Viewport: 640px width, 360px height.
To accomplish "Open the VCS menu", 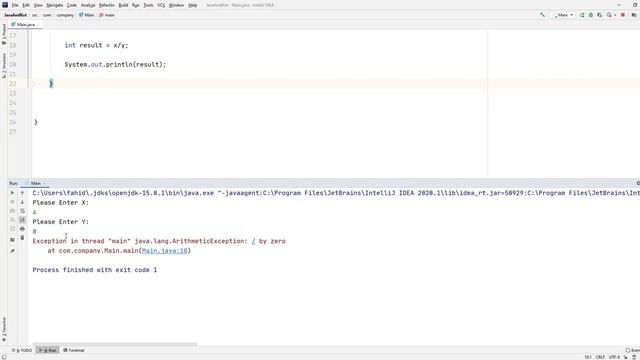I will click(161, 5).
